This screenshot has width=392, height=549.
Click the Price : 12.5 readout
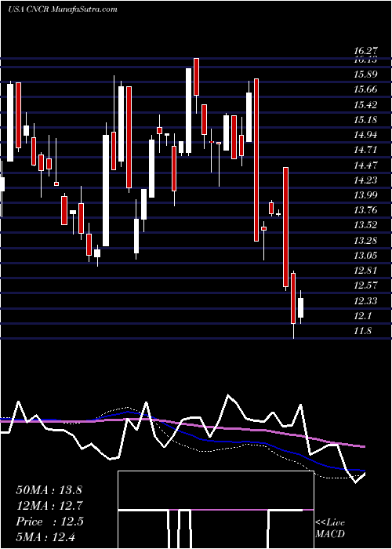[x=49, y=522]
